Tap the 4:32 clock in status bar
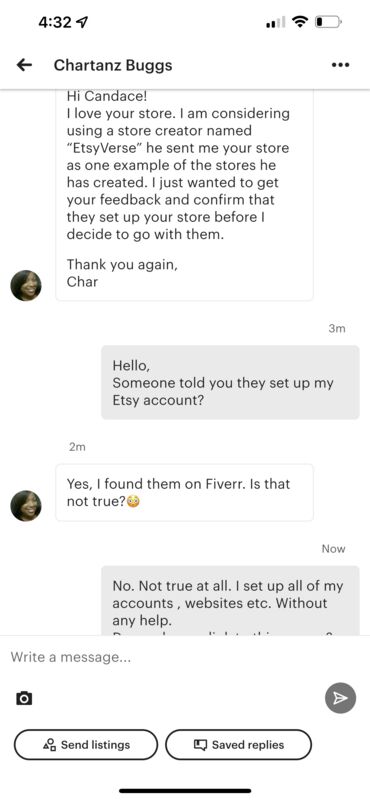Viewport: 370px width, 800px height. click(55, 22)
